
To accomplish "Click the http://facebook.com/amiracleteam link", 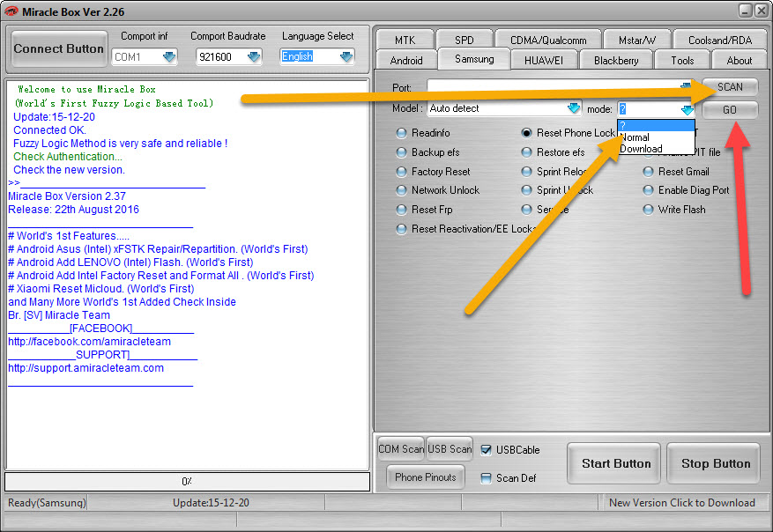I will click(89, 342).
